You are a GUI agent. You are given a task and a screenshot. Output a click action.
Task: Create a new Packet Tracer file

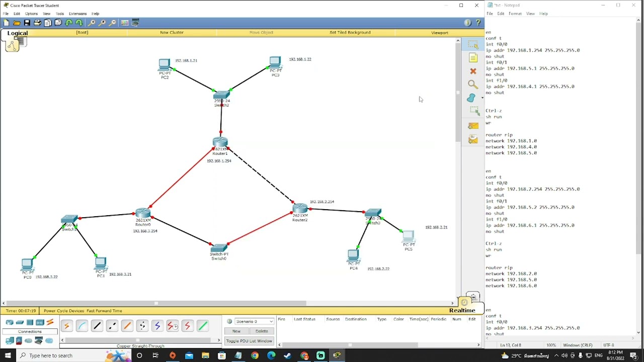click(6, 23)
